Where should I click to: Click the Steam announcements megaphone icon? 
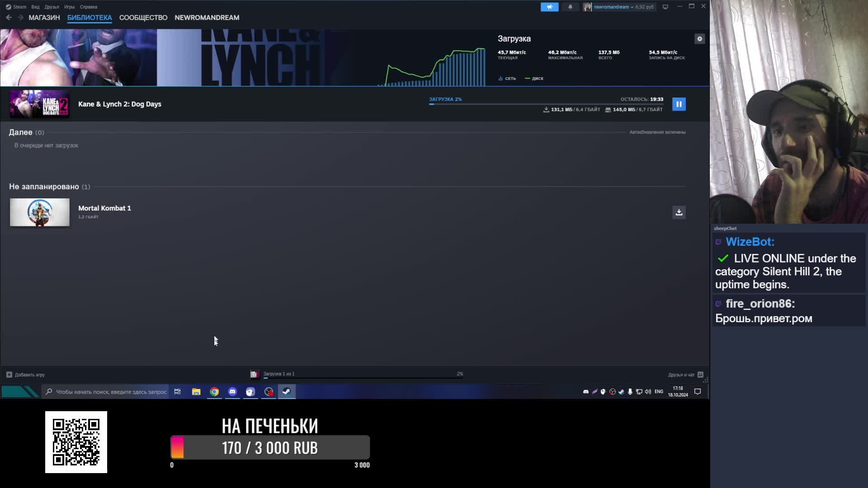[549, 7]
